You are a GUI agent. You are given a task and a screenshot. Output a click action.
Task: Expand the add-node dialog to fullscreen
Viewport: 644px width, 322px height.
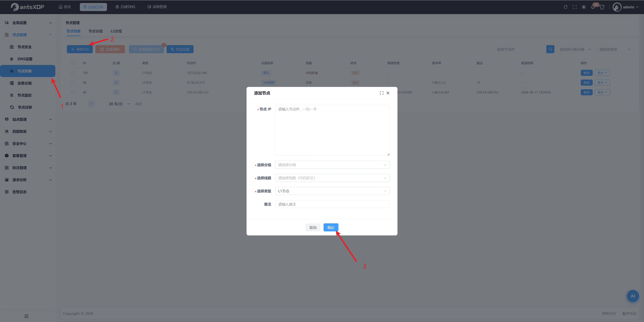(x=382, y=93)
